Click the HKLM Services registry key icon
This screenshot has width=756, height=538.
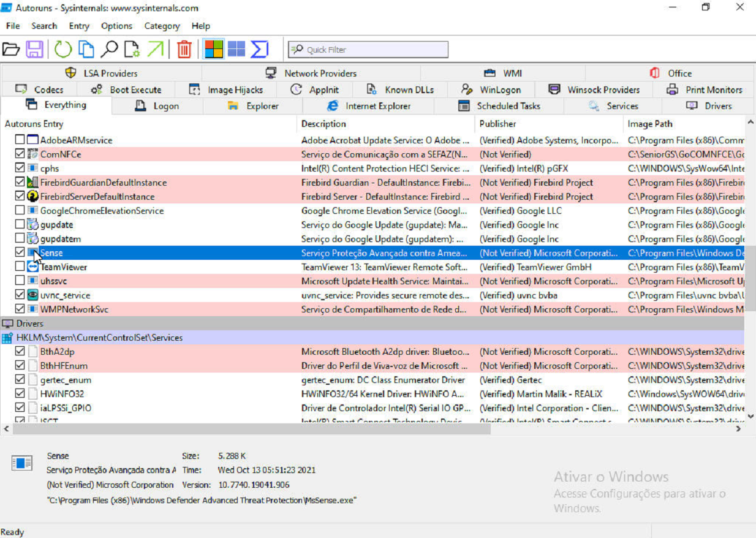point(7,338)
